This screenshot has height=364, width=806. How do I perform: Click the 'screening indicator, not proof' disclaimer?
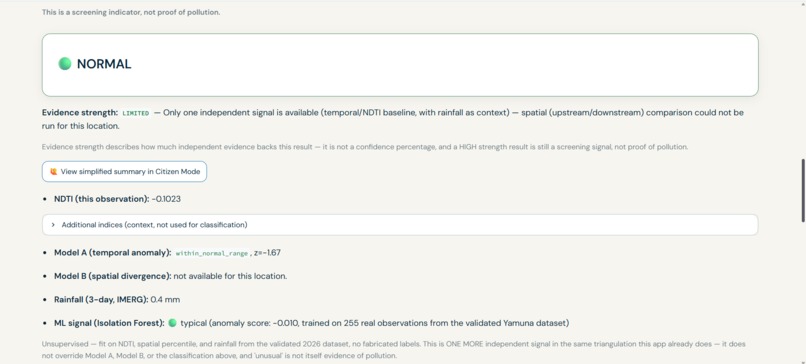[131, 12]
